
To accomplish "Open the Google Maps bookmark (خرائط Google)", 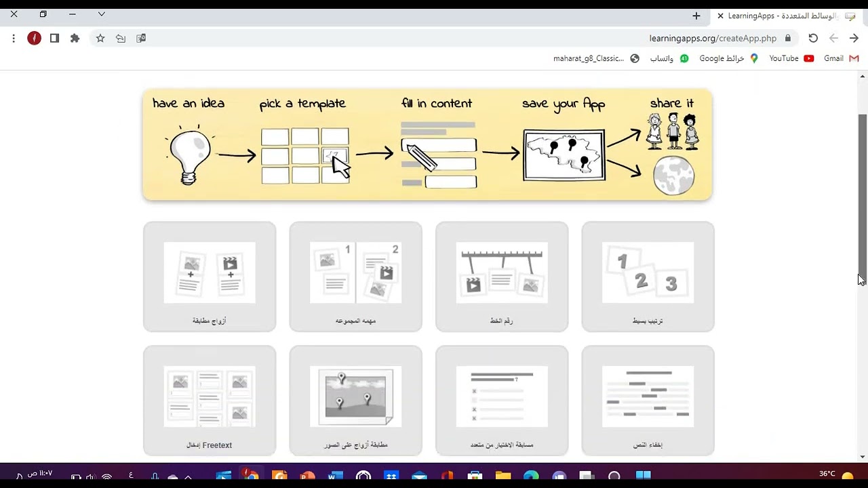I will click(x=729, y=58).
